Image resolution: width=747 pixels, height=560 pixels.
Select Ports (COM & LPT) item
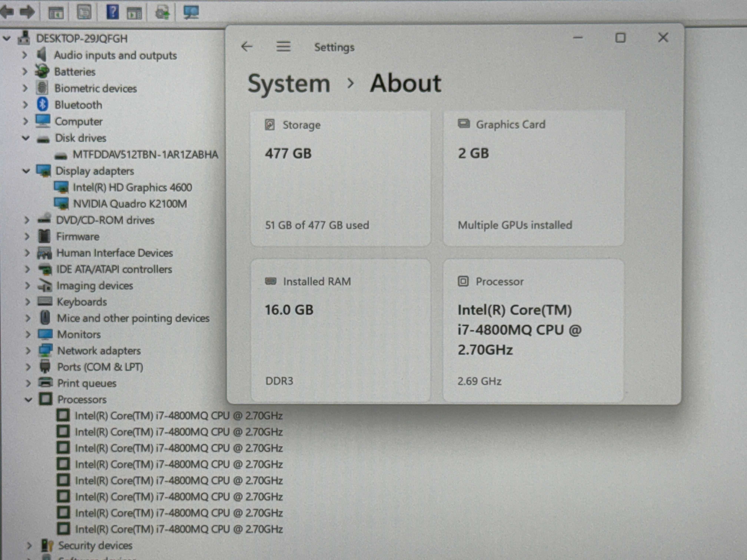click(x=100, y=367)
